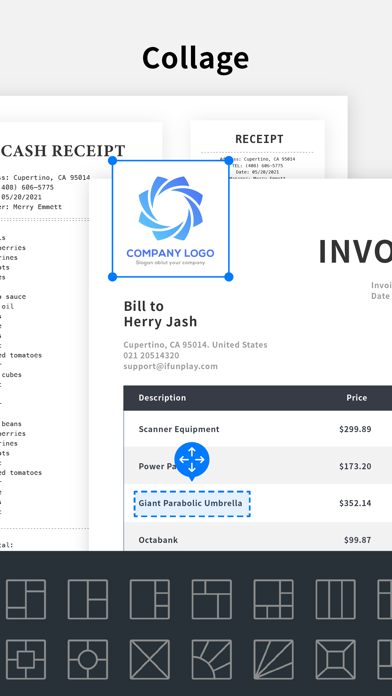This screenshot has width=392, height=696.
Task: Click the Octabank item
Action: click(158, 540)
